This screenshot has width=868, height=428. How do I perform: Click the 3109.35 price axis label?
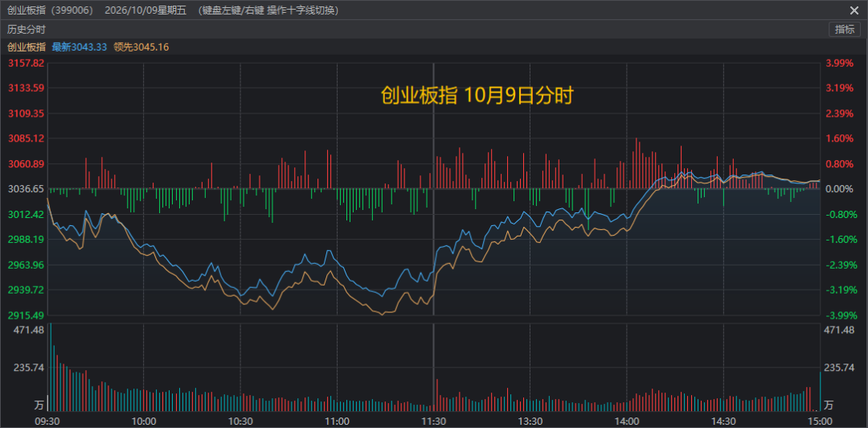26,113
